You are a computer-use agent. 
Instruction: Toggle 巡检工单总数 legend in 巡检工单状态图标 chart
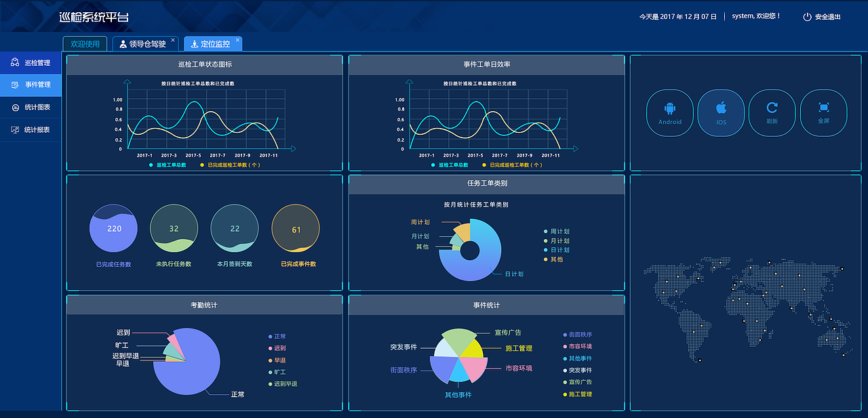click(167, 165)
